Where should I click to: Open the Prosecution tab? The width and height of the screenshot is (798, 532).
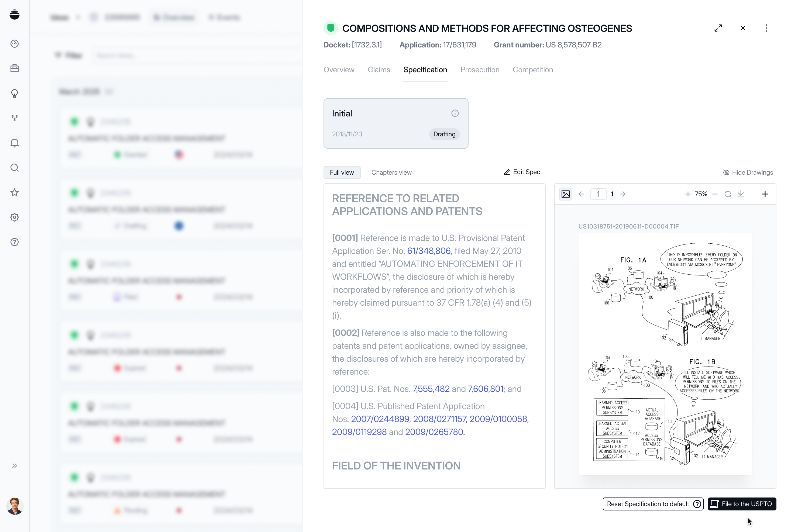(x=480, y=70)
